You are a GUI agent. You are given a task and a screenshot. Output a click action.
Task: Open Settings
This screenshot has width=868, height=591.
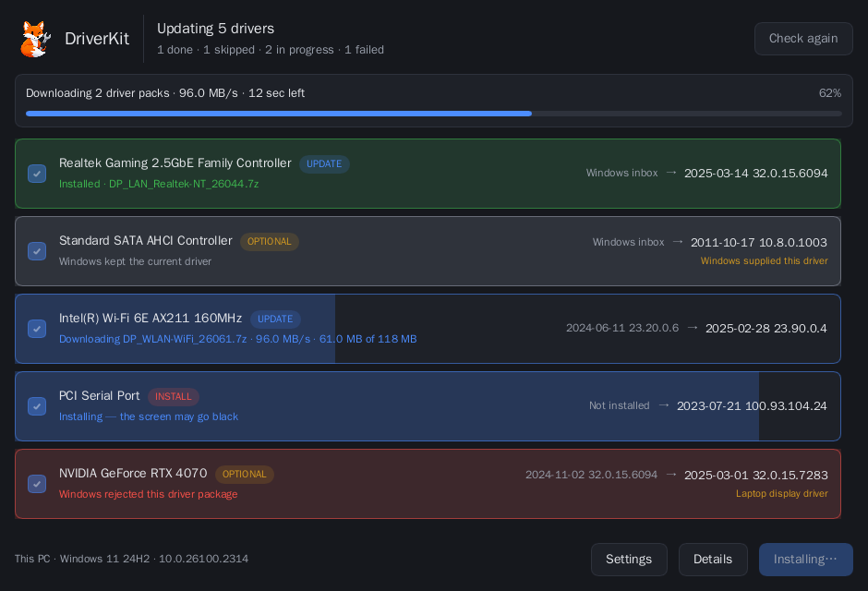pos(629,560)
